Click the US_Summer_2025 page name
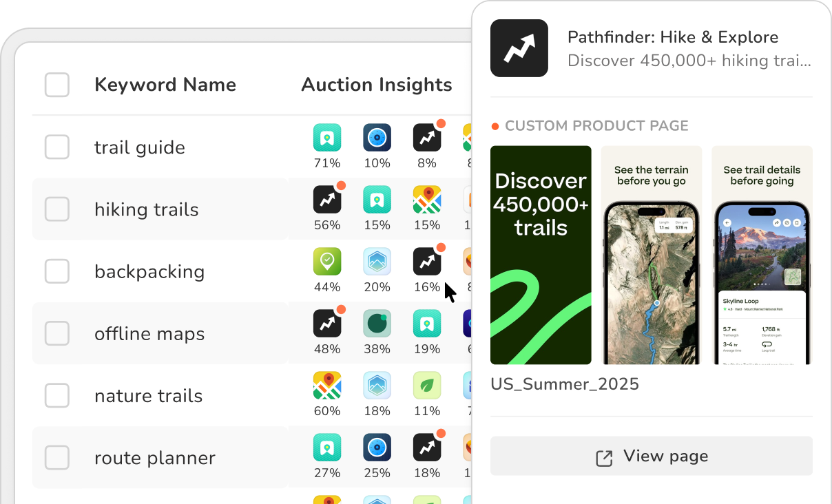Screen dimensions: 832x504 pos(565,384)
